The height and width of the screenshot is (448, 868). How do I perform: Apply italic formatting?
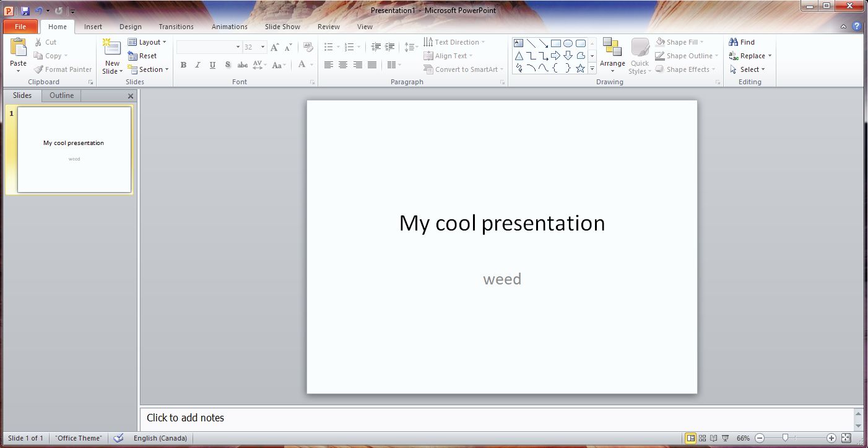(x=197, y=64)
